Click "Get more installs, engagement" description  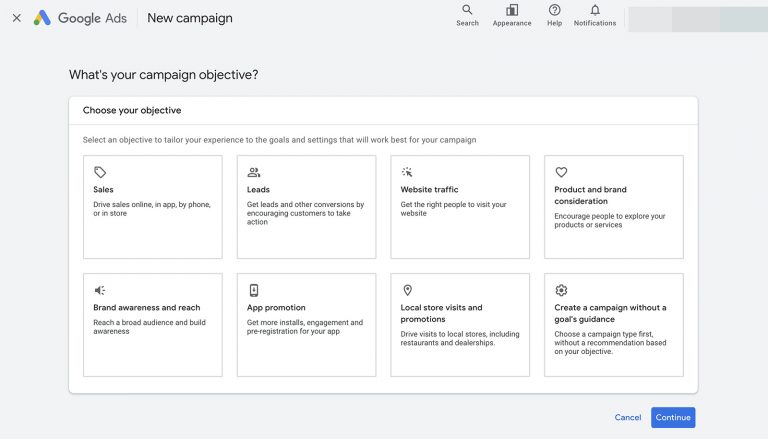tap(305, 327)
